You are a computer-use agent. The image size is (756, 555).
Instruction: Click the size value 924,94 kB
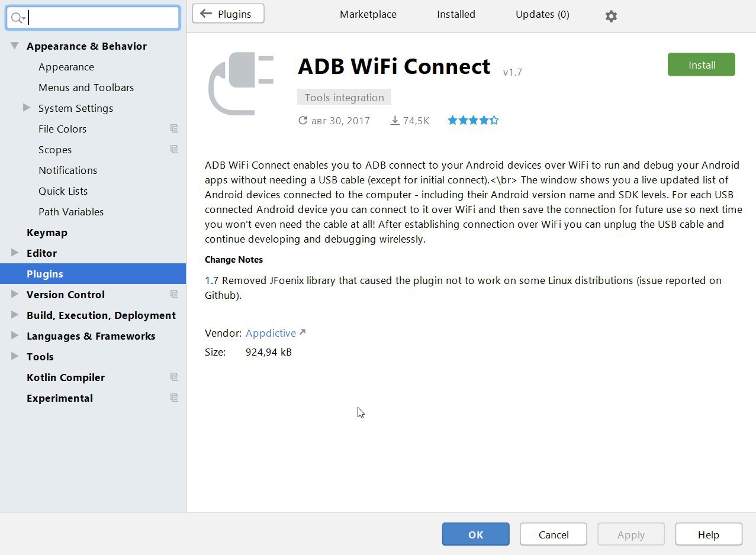(269, 352)
